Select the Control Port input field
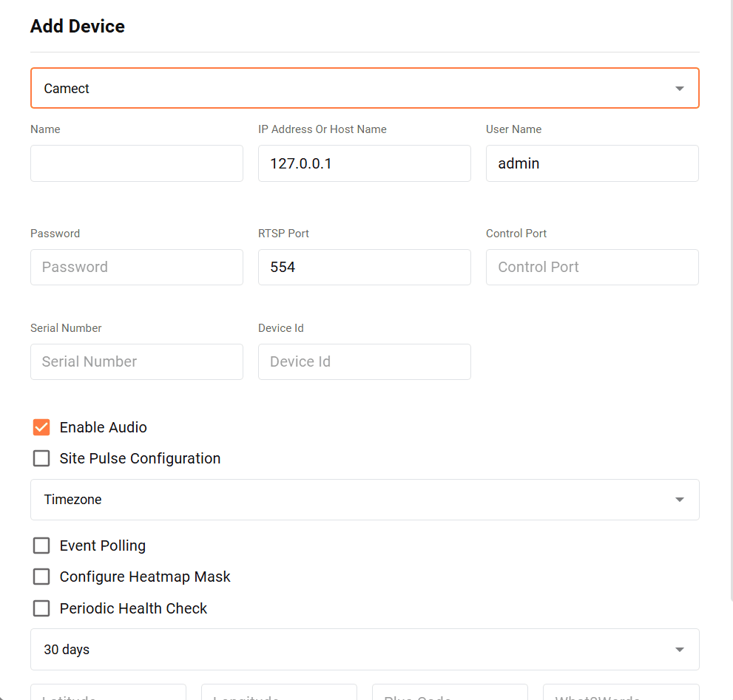 (x=592, y=267)
